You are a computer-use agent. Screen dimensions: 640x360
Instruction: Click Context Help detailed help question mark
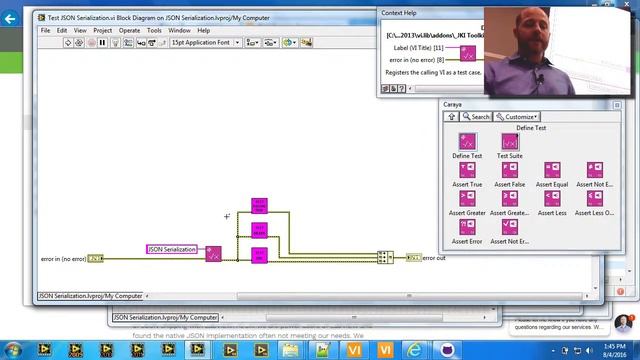402,88
